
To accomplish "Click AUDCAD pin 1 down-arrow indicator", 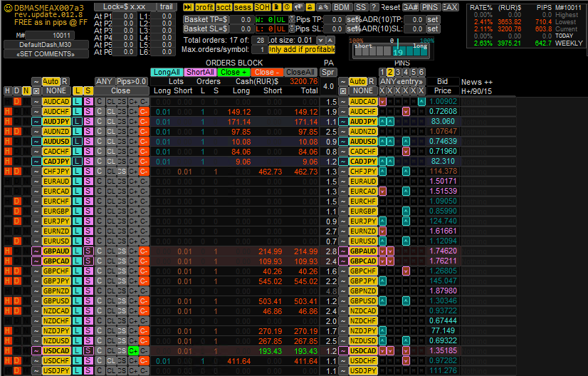I will click(382, 102).
